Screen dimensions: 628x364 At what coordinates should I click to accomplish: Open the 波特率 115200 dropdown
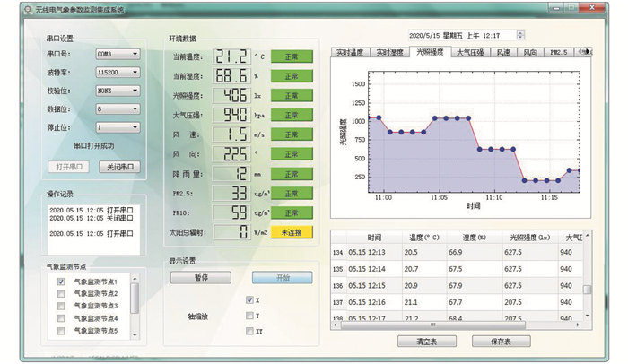[x=118, y=72]
